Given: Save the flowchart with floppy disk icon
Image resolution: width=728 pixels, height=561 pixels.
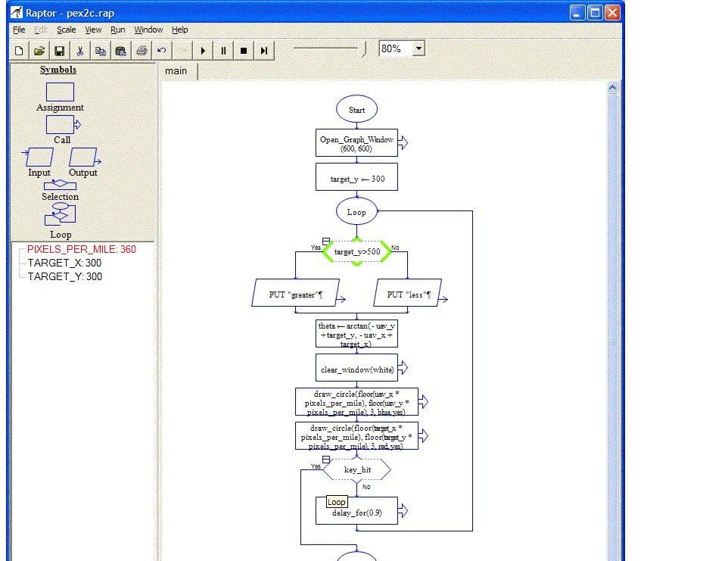Looking at the screenshot, I should click(x=60, y=51).
